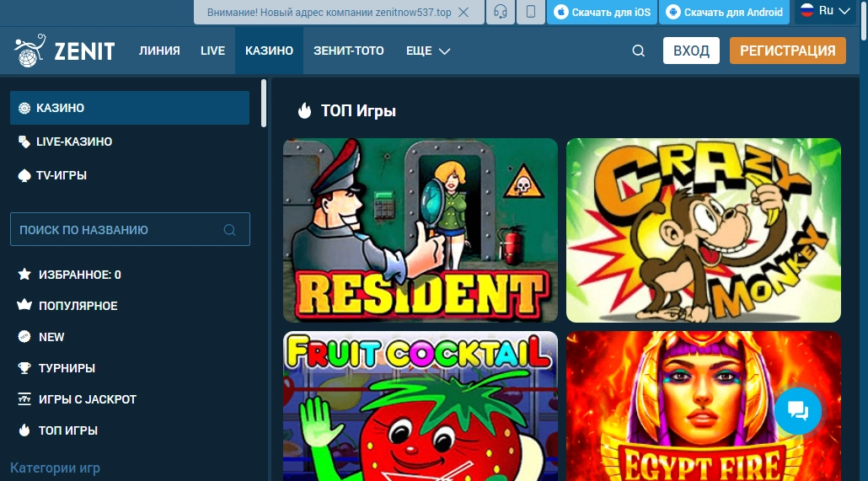Click the crown icon for Популярное
Viewport: 868px width, 481px height.
[x=24, y=304]
